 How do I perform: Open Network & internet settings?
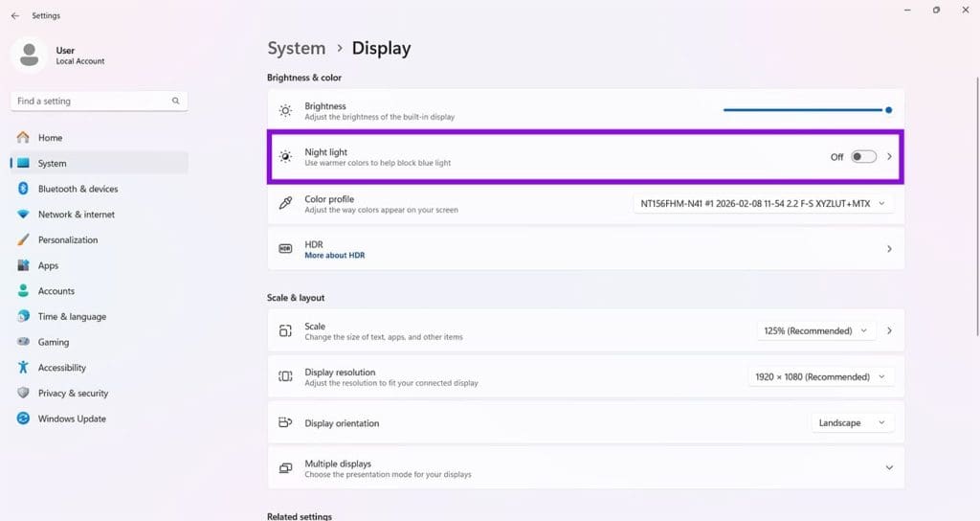pyautogui.click(x=99, y=215)
